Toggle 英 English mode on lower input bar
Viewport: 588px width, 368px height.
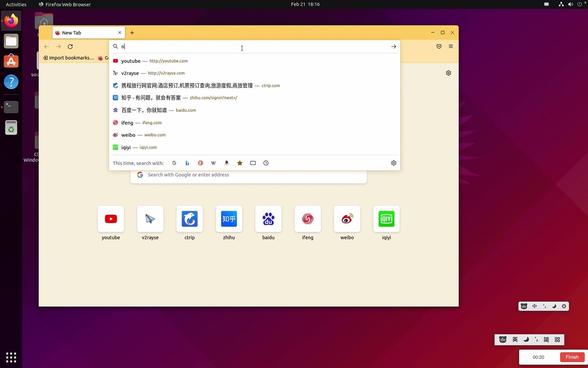tap(515, 340)
